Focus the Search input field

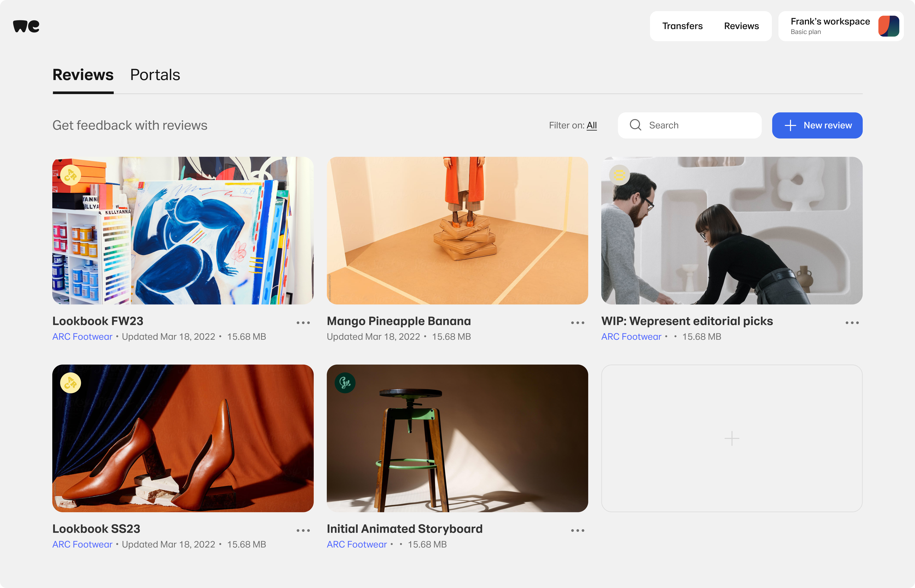689,125
